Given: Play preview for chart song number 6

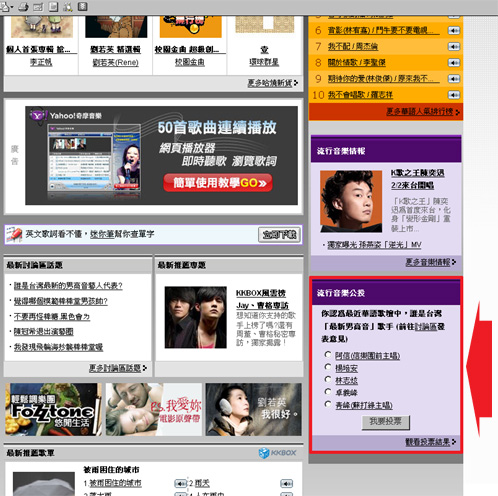Looking at the screenshot, I should point(454,31).
